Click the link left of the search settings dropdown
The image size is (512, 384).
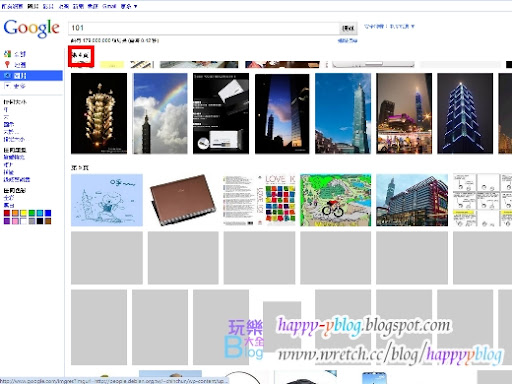(374, 26)
